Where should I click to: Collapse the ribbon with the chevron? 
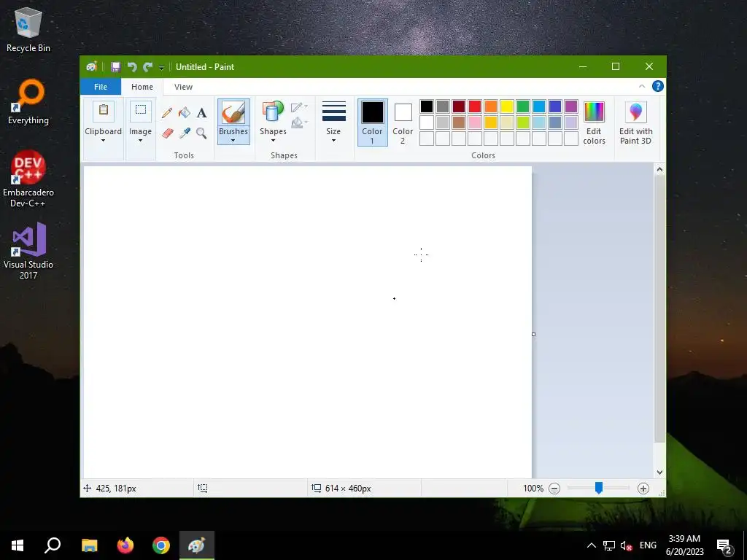pyautogui.click(x=642, y=86)
